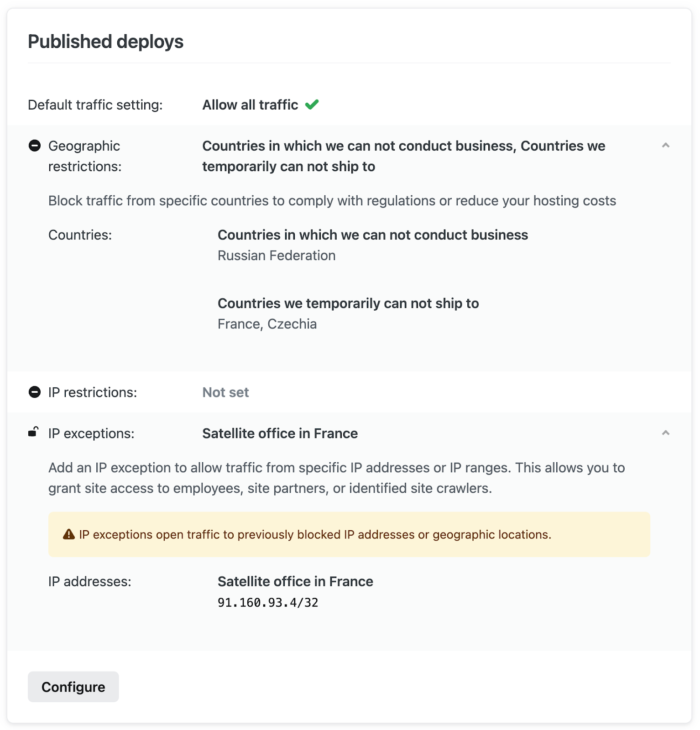Screen dimensions: 700x730
Task: Click the IP exceptions label
Action: 91,433
